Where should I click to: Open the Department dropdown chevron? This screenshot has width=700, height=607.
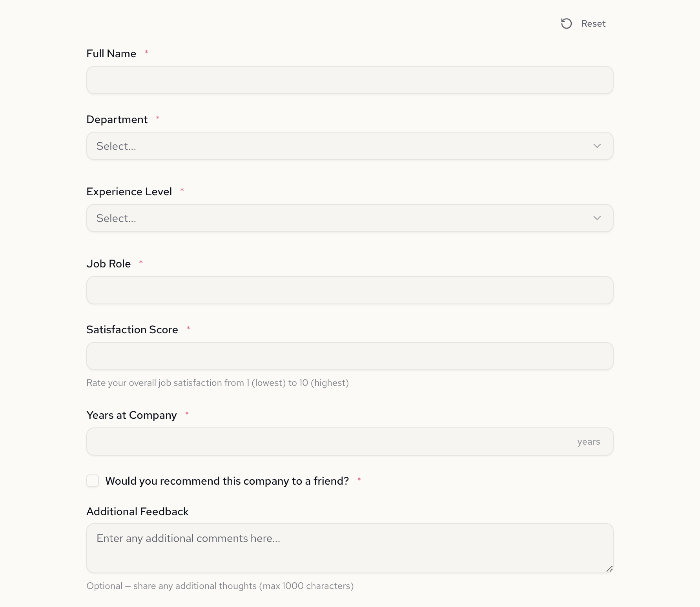[x=597, y=146]
